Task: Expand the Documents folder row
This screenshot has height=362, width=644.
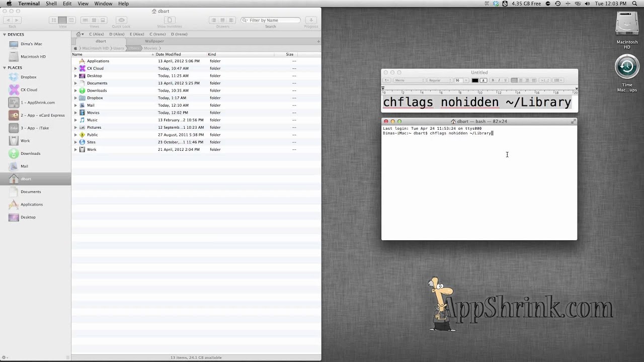Action: click(75, 83)
